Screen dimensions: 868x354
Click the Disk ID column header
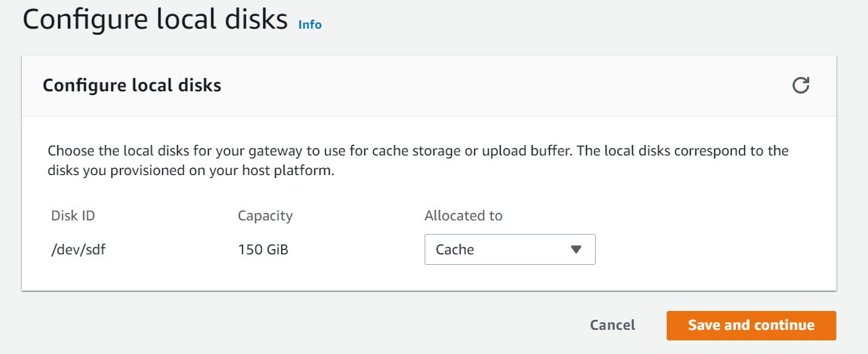pyautogui.click(x=73, y=216)
